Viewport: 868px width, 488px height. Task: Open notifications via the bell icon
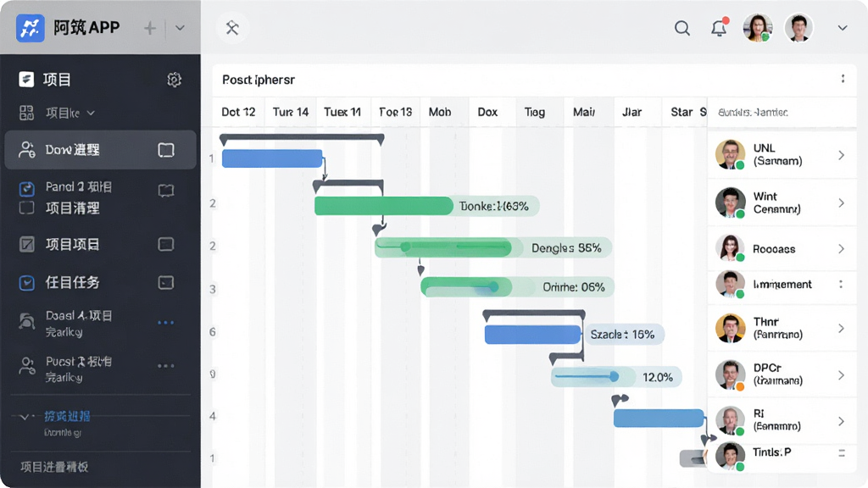tap(719, 28)
